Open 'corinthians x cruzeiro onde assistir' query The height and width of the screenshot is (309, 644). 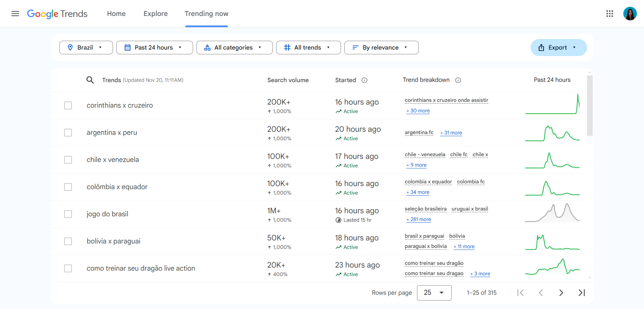pos(447,100)
